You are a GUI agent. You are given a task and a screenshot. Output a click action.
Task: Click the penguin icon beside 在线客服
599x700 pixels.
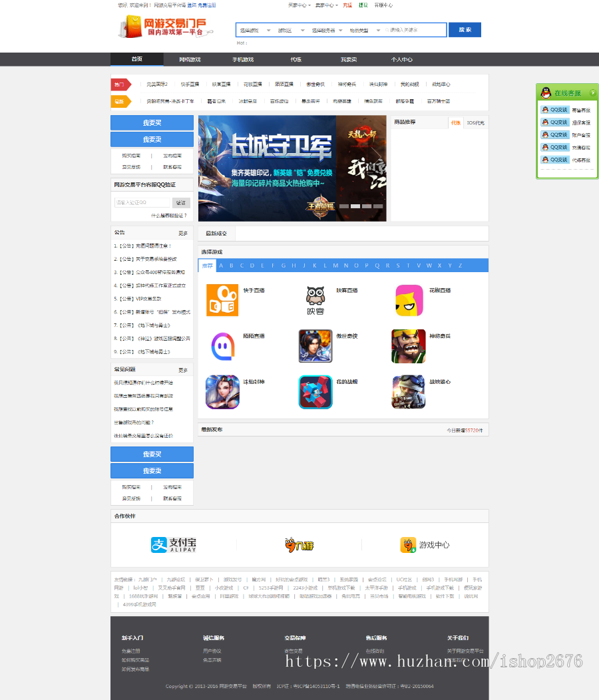pos(546,93)
